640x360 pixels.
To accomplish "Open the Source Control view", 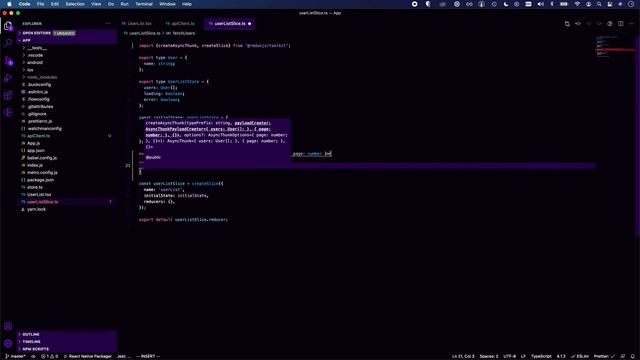I will click(x=8, y=61).
